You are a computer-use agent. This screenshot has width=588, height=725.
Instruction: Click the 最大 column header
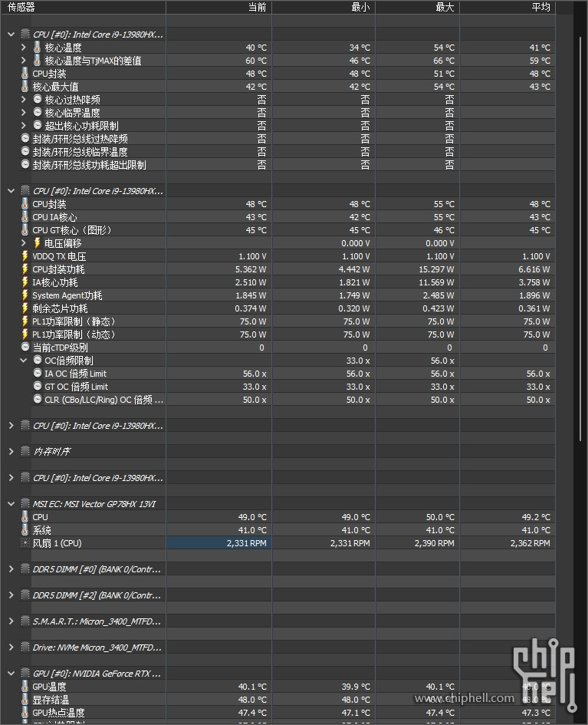point(418,7)
